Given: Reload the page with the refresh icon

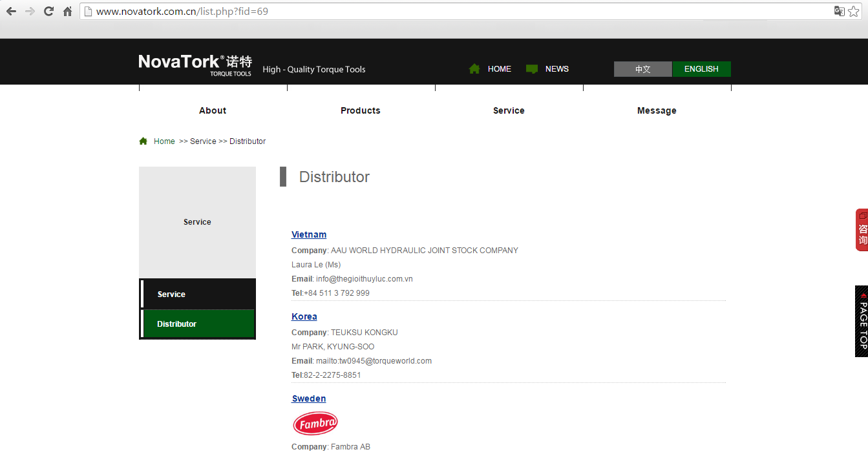Looking at the screenshot, I should pyautogui.click(x=48, y=11).
